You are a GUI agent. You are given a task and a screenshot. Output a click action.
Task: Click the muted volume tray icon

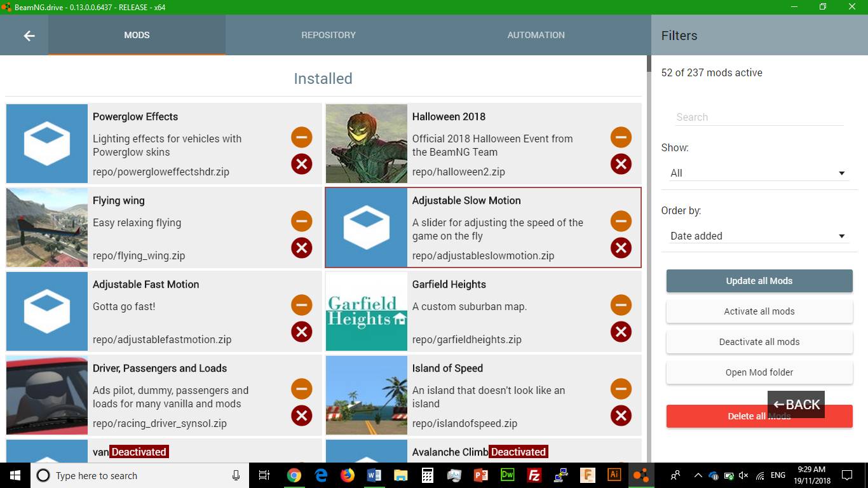743,475
